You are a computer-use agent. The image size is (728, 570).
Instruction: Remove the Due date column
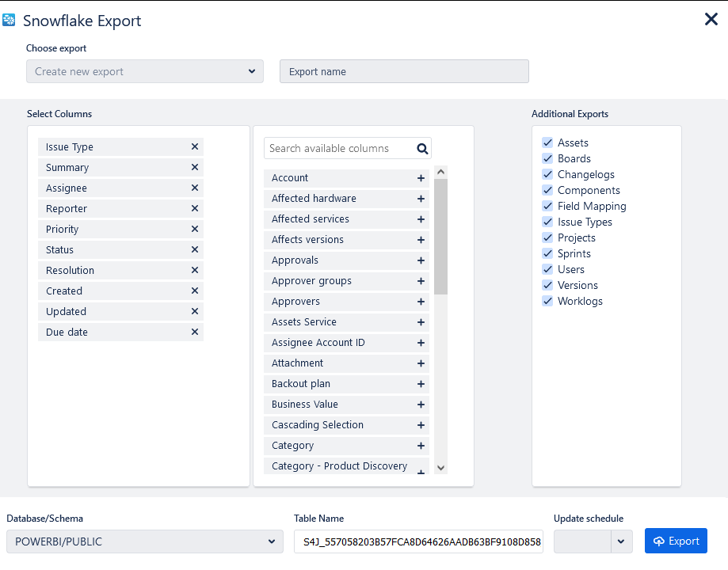195,332
